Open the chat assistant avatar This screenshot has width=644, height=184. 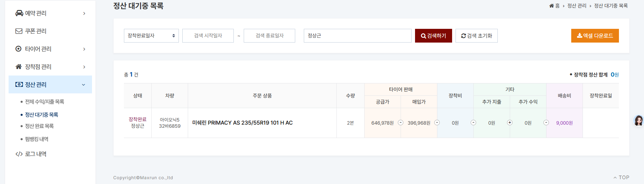click(638, 120)
